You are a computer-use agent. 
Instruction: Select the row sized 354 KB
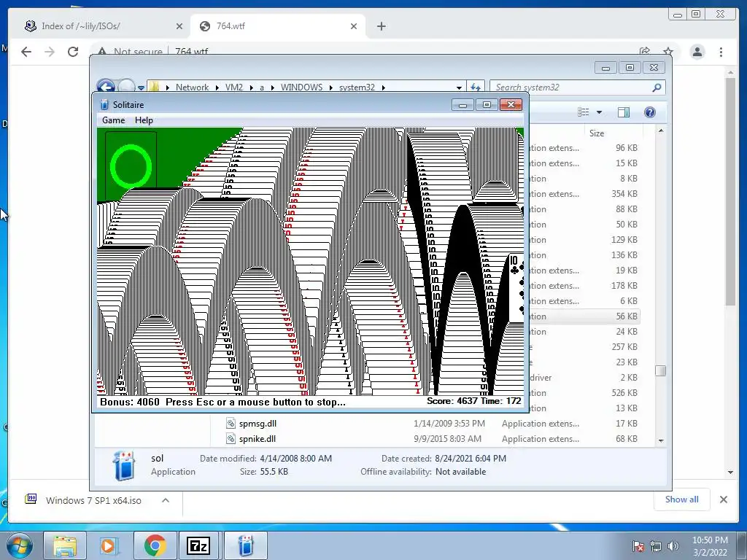[x=584, y=194]
